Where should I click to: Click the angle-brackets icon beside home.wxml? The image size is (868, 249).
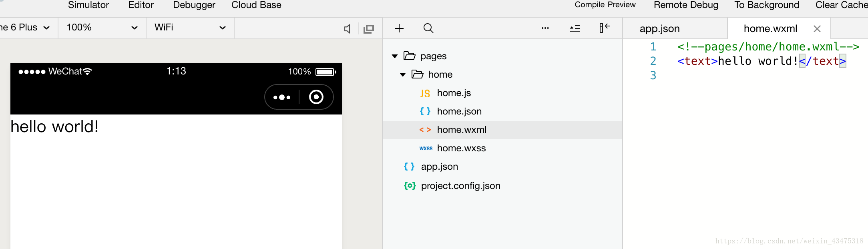tap(425, 130)
